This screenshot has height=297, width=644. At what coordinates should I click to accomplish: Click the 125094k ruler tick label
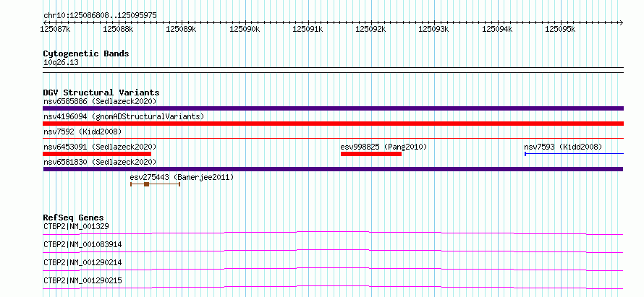coord(497,29)
